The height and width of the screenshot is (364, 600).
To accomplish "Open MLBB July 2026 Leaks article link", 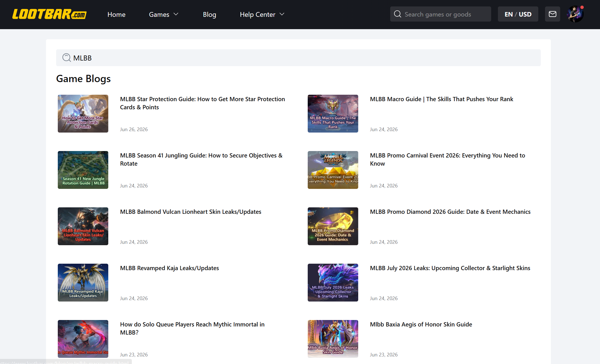I will click(x=450, y=268).
